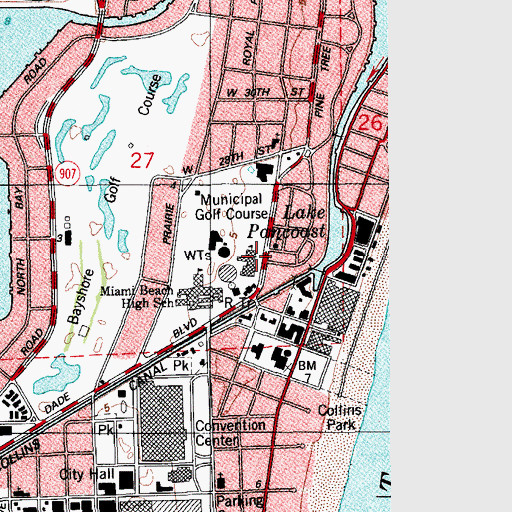Click the Golf label beside route 907

point(112,190)
